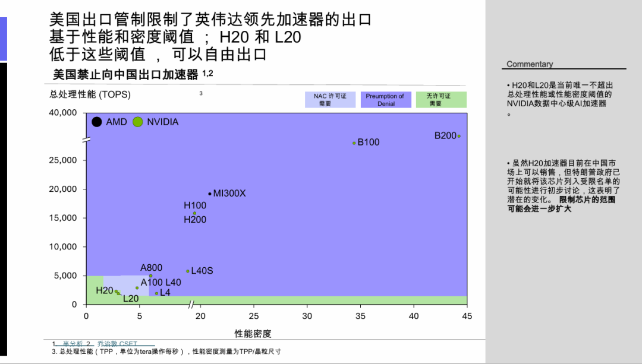Click the y-axis title 总处理性能 (TOPS)

(90, 94)
